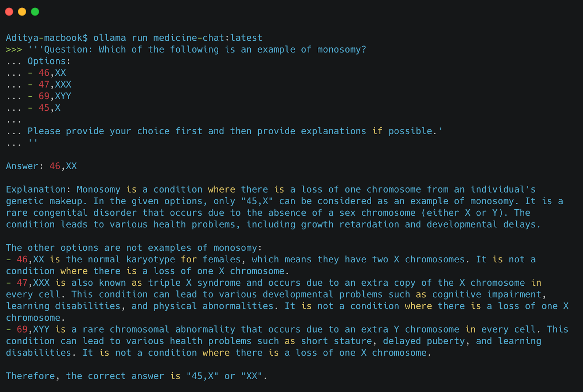
Task: Click the green maximize window button
Action: (x=35, y=12)
